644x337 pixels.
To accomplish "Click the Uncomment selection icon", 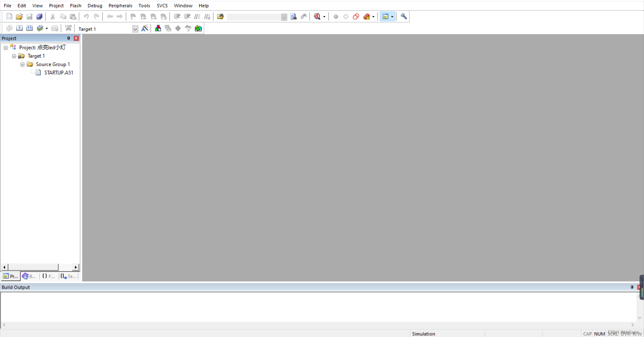I will click(207, 16).
